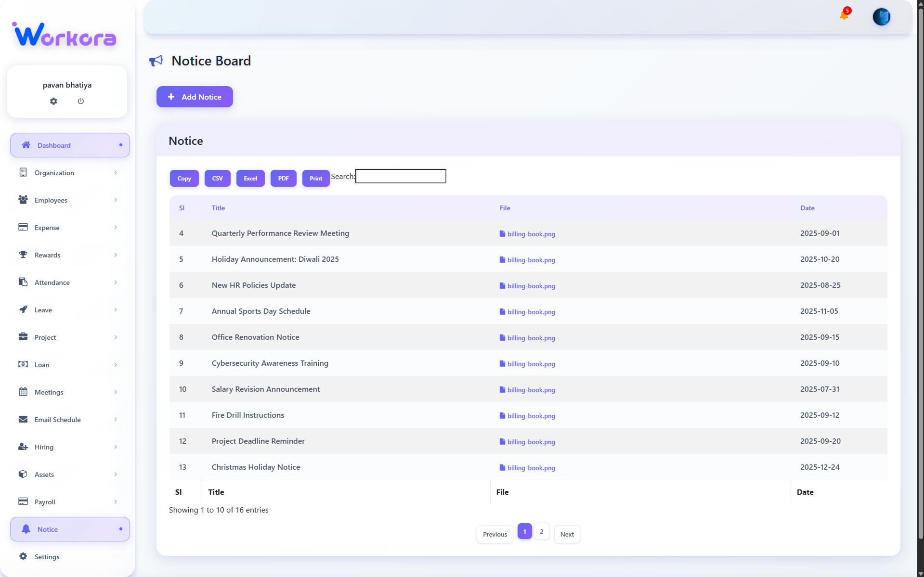
Task: Click the notification bell icon
Action: tap(844, 15)
